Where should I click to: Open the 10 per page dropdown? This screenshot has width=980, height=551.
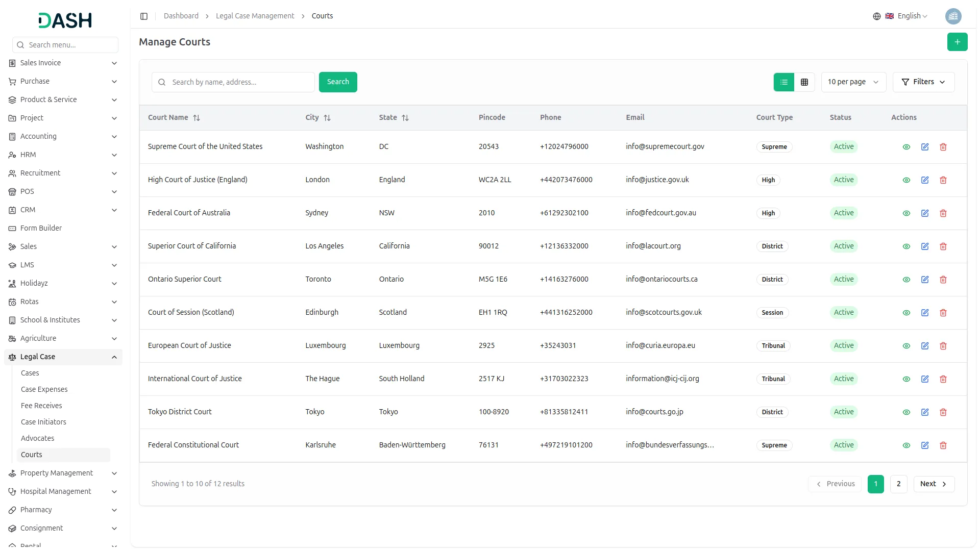click(853, 82)
